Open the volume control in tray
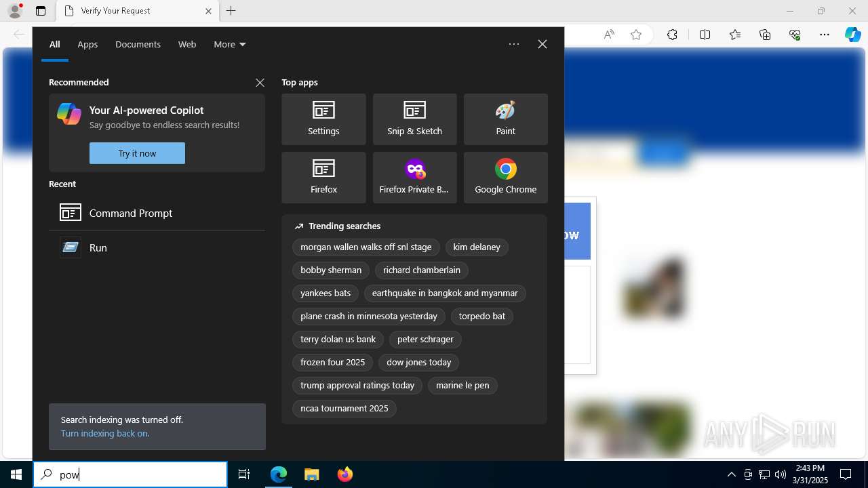The image size is (868, 488). click(x=781, y=474)
